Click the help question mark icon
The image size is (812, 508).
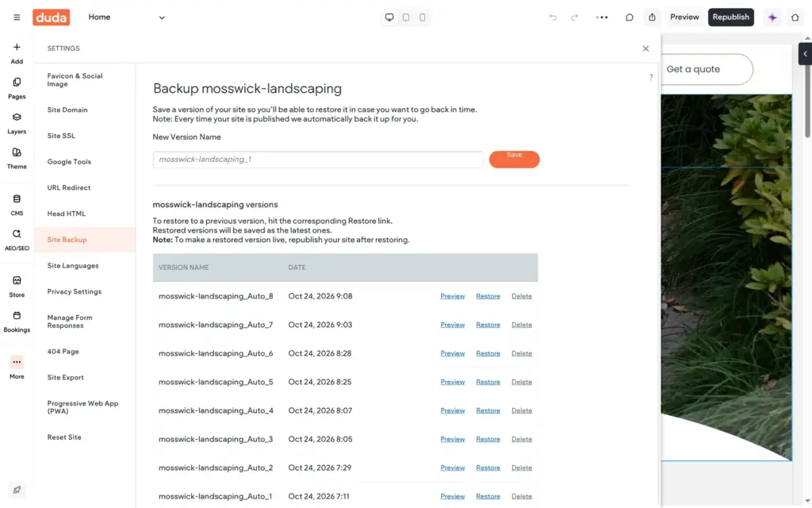click(651, 77)
